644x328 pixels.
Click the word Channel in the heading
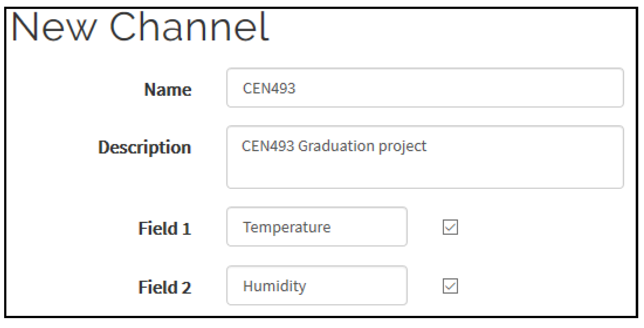[x=189, y=27]
